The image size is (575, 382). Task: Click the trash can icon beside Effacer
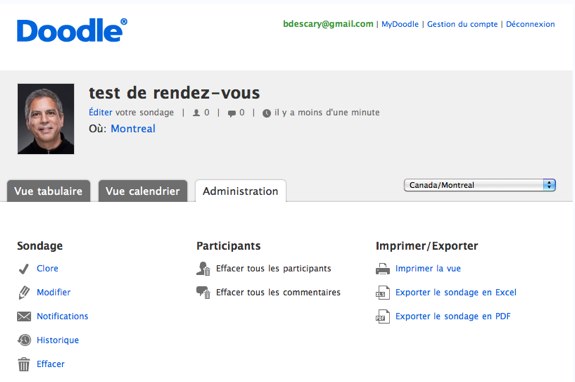24,364
